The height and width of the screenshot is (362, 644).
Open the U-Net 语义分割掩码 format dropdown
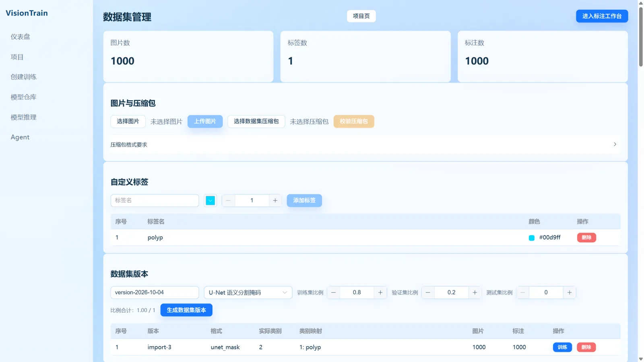click(x=248, y=292)
